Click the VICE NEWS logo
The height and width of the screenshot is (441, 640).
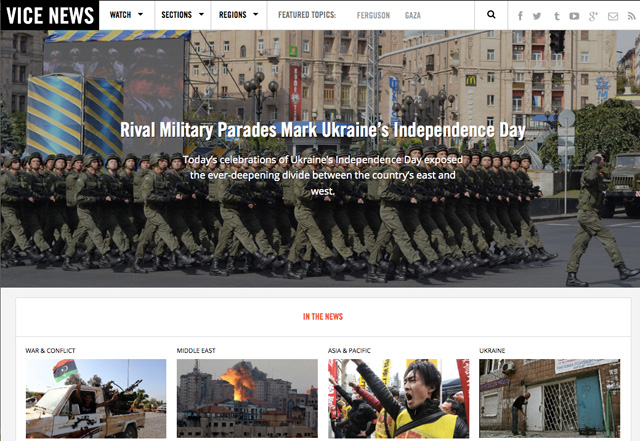tap(50, 16)
